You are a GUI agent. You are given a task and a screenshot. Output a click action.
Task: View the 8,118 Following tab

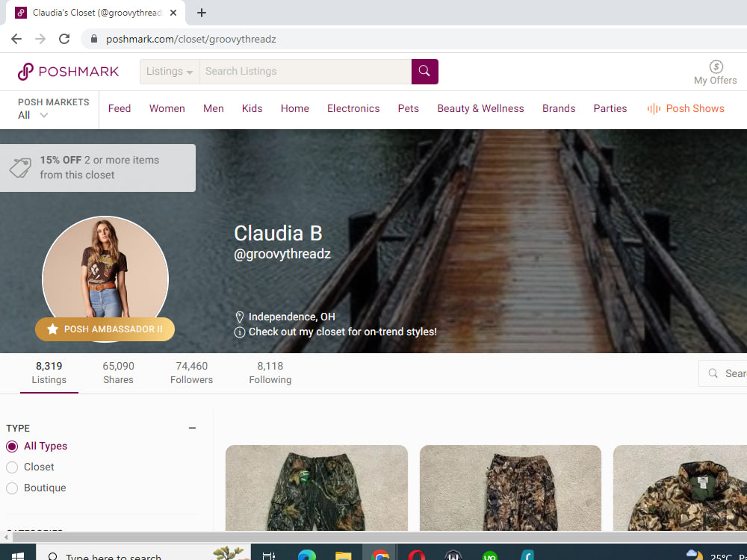coord(270,373)
